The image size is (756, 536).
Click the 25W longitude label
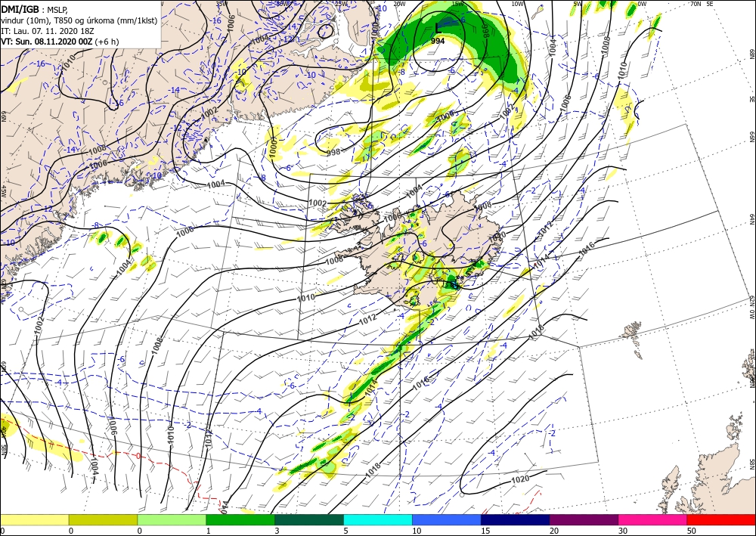(x=342, y=4)
